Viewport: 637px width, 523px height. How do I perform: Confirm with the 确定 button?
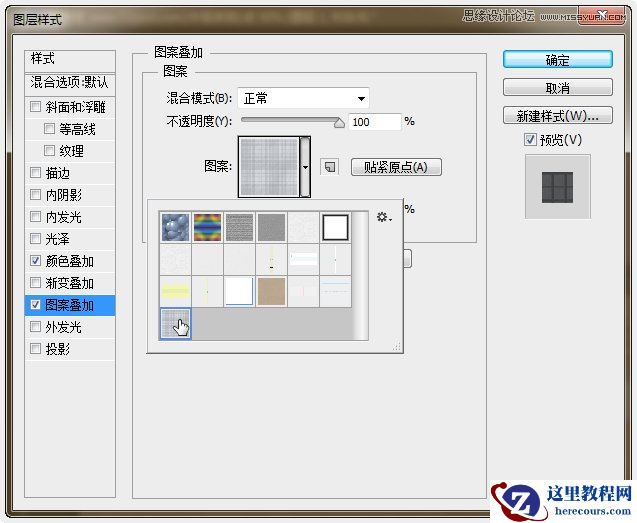tap(557, 60)
